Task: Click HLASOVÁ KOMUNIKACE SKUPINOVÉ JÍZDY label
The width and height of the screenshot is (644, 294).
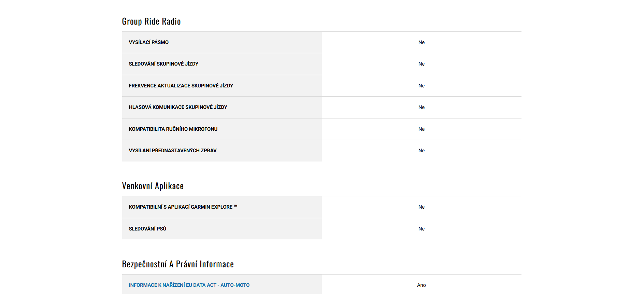Action: point(178,107)
